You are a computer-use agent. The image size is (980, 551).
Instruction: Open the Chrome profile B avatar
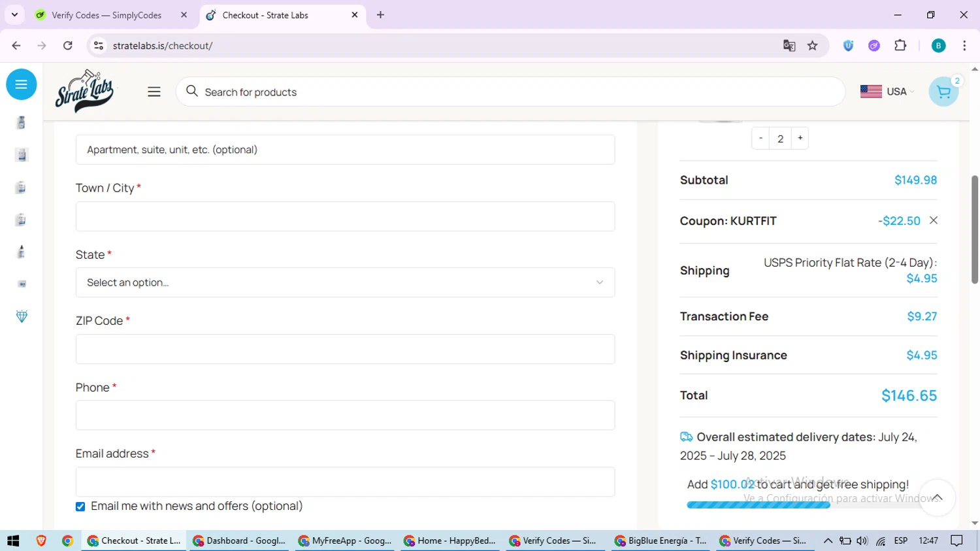coord(938,46)
